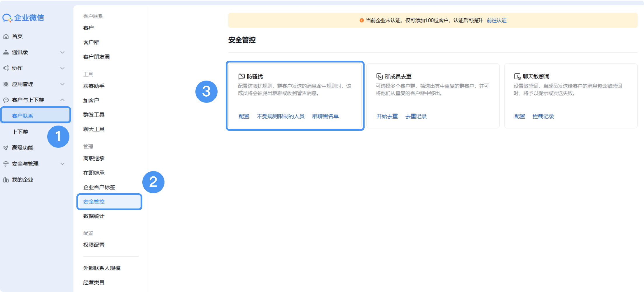Click the 企业微信 logo icon

tap(7, 18)
